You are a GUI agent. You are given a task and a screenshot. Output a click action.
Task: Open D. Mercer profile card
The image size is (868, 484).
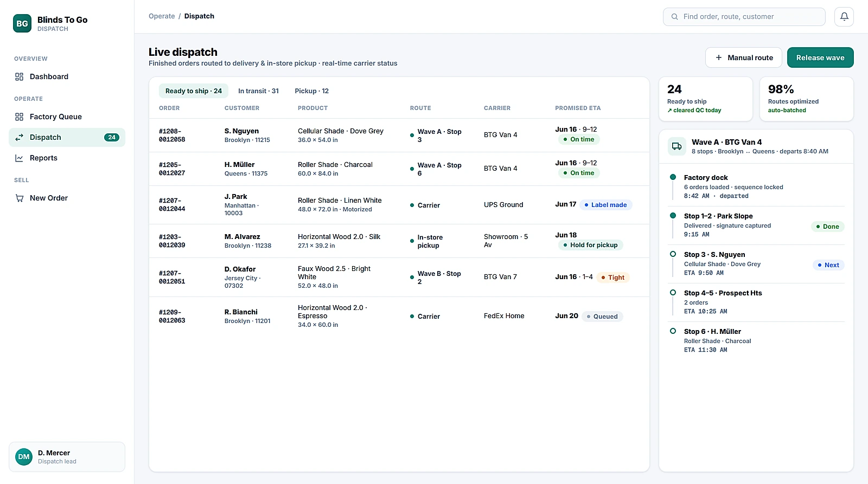pyautogui.click(x=67, y=457)
